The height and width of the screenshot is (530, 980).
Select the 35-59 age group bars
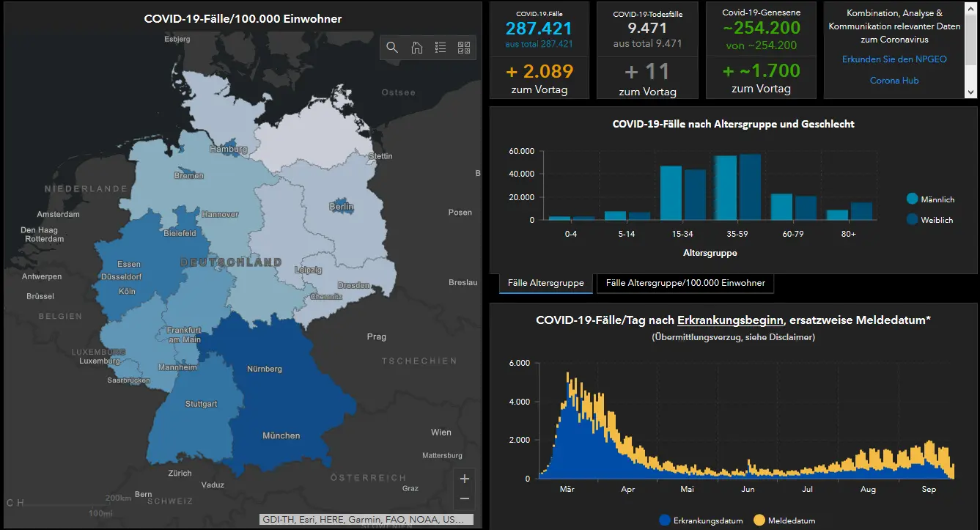coord(737,187)
